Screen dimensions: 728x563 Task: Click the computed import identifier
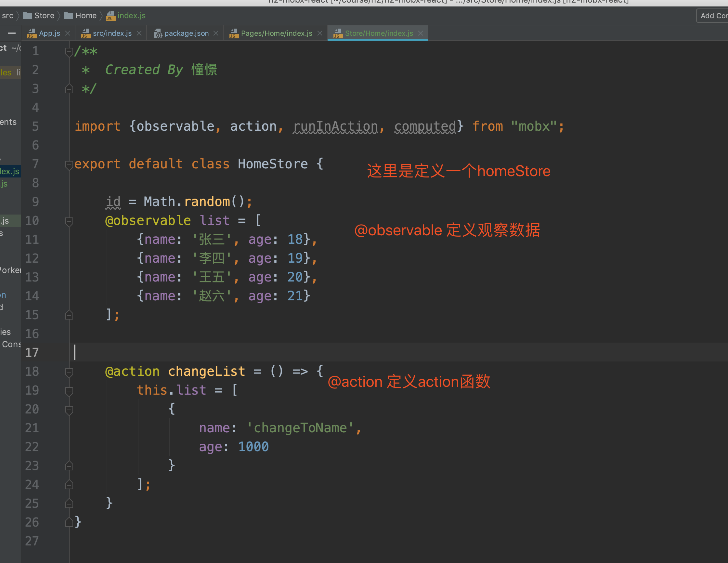(425, 126)
